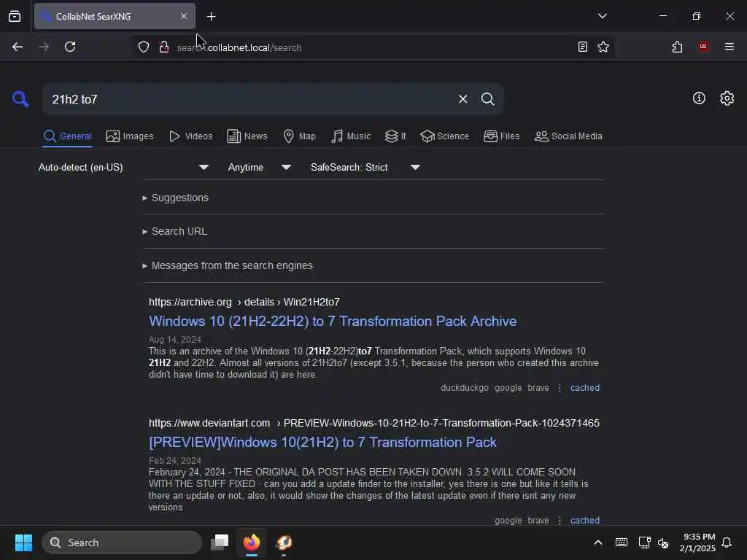Open more options dots for archive.org result
The image size is (747, 560).
(x=560, y=388)
